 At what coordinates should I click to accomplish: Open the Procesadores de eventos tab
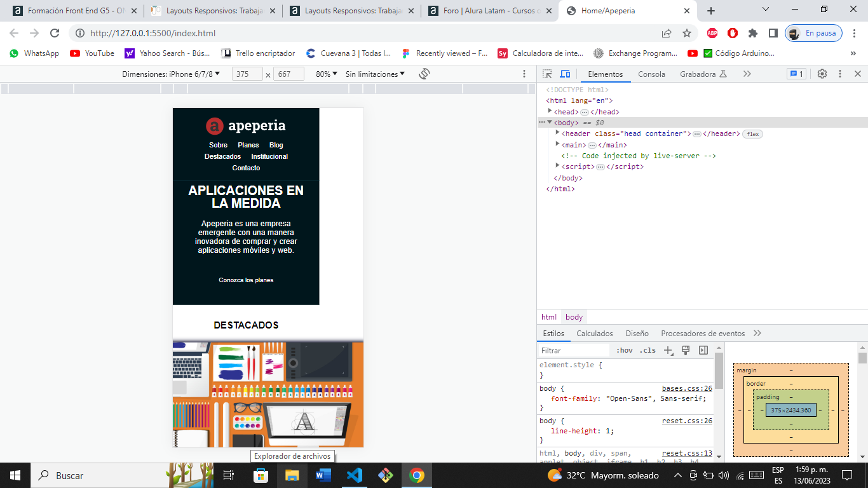pos(703,334)
